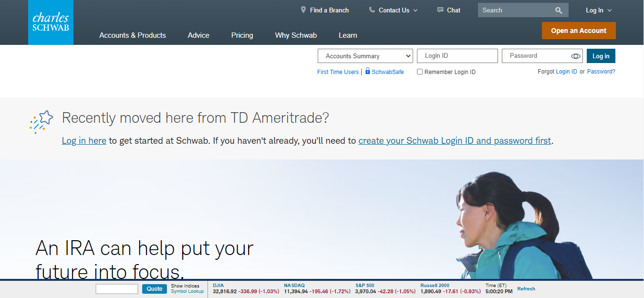Click the NASDAQ value 11,394.94
Image resolution: width=644 pixels, height=298 pixels.
click(296, 291)
